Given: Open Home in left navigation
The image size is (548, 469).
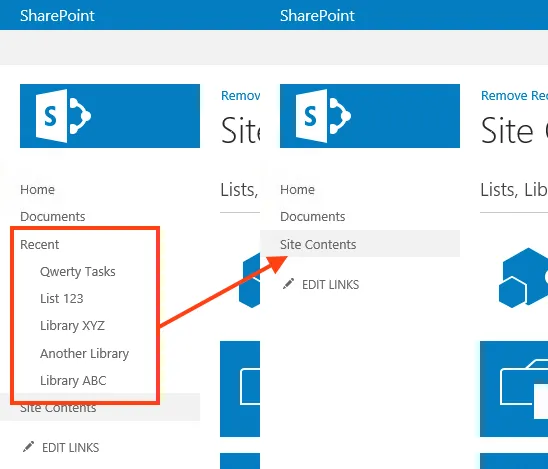Looking at the screenshot, I should point(37,189).
